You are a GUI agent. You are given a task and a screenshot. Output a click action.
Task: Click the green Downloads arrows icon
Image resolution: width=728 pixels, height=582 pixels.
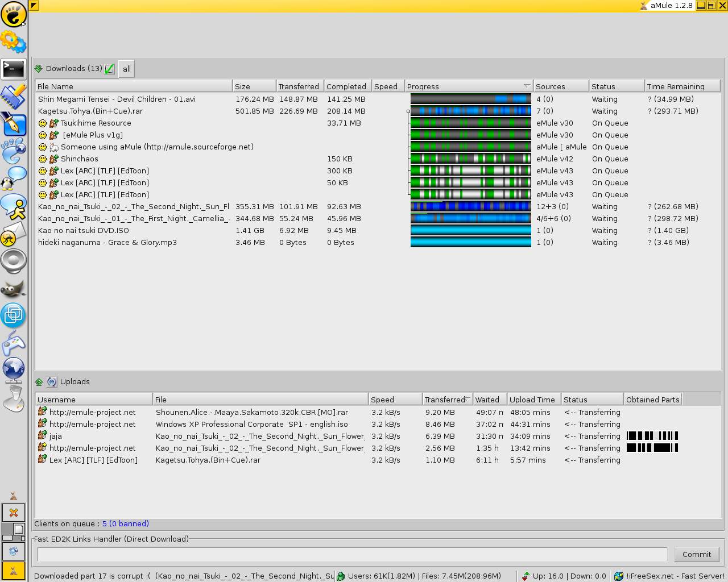coord(39,69)
